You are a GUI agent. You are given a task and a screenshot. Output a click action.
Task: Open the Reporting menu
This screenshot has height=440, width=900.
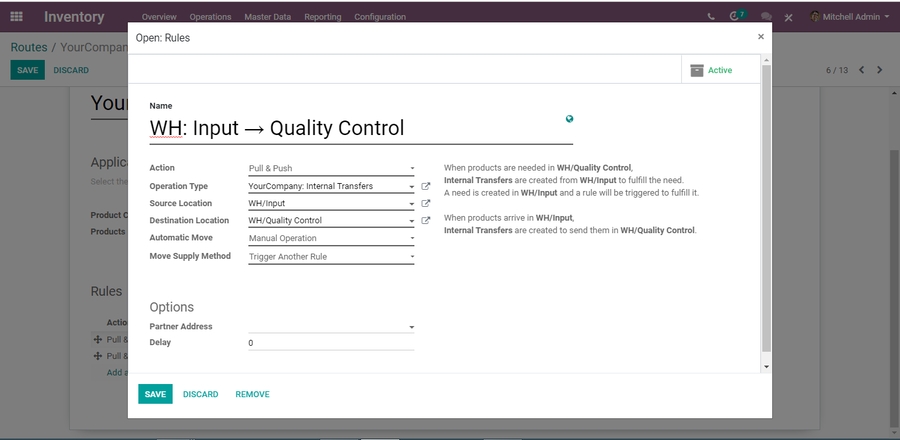point(322,17)
